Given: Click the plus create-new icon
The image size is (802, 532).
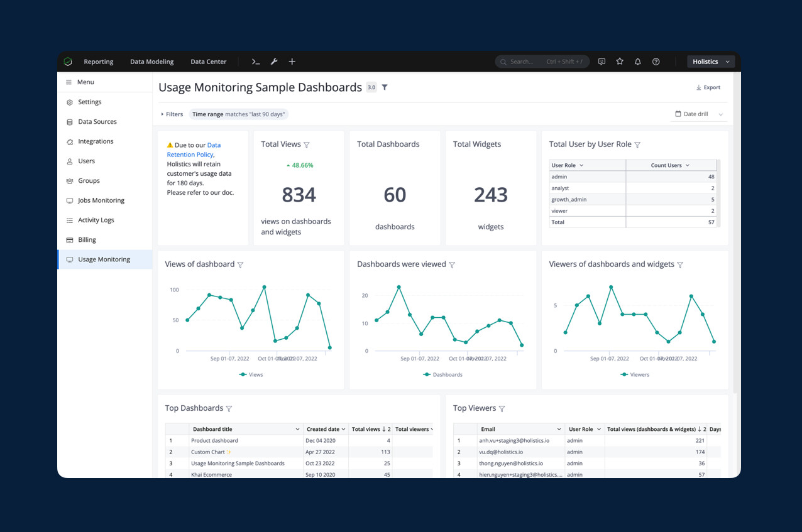Looking at the screenshot, I should tap(292, 62).
